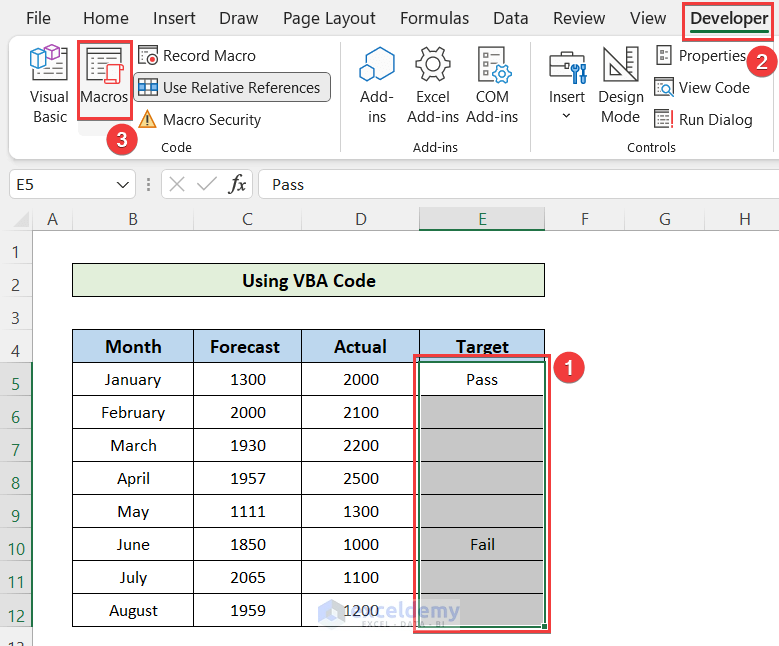Select column D header
The height and width of the screenshot is (646, 779).
(x=360, y=219)
